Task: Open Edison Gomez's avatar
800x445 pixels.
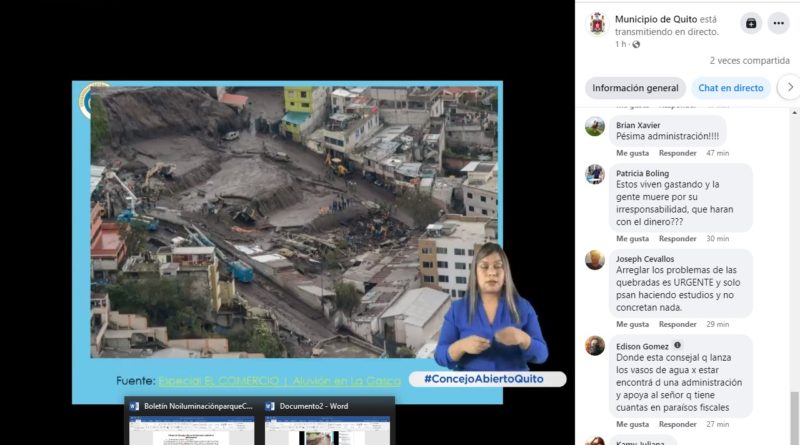Action: click(x=595, y=346)
